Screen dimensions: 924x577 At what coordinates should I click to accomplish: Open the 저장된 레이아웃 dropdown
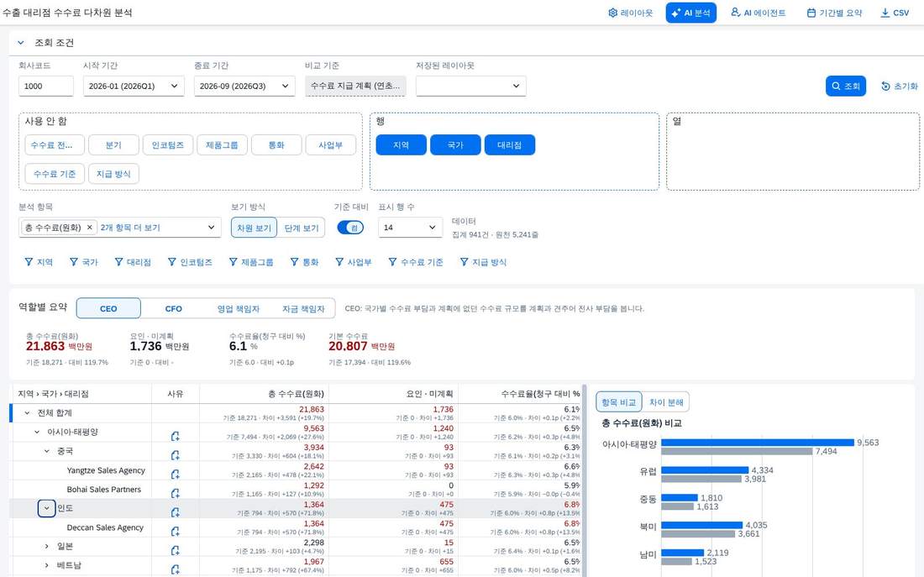[471, 86]
